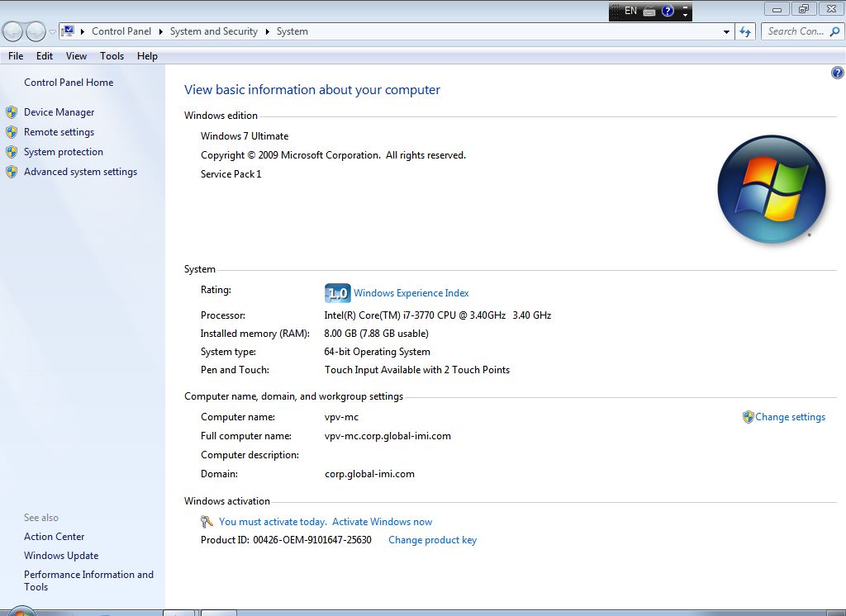Open the recent pages dropdown beside Forward

[x=52, y=31]
